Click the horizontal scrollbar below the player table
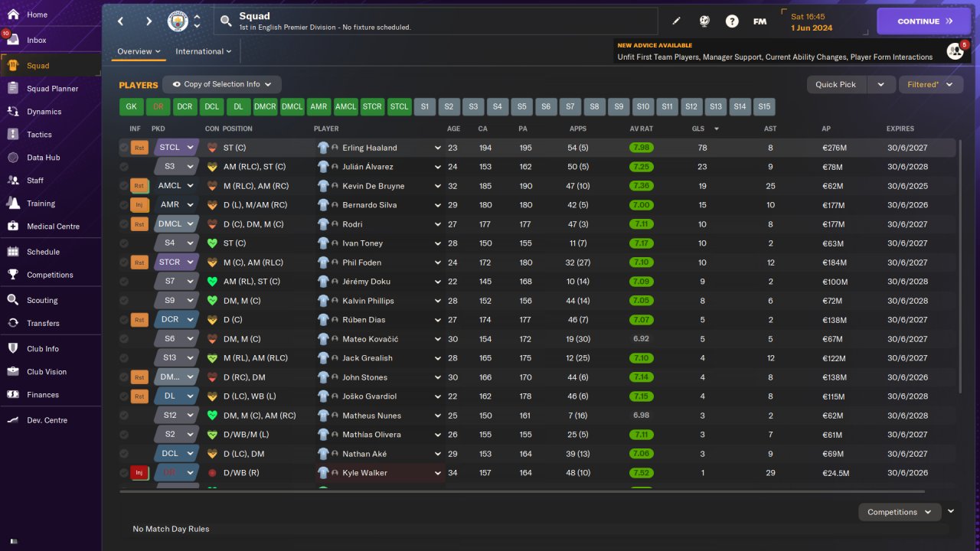The width and height of the screenshot is (980, 551). click(522, 491)
